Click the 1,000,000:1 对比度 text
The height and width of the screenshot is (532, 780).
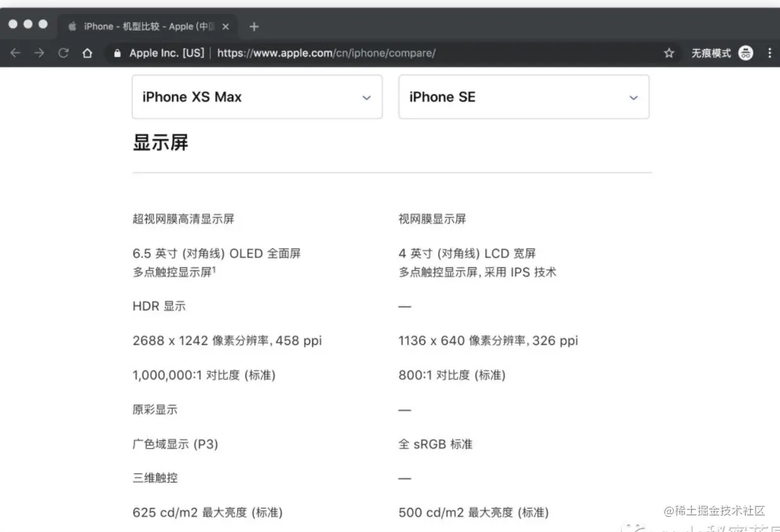click(204, 375)
